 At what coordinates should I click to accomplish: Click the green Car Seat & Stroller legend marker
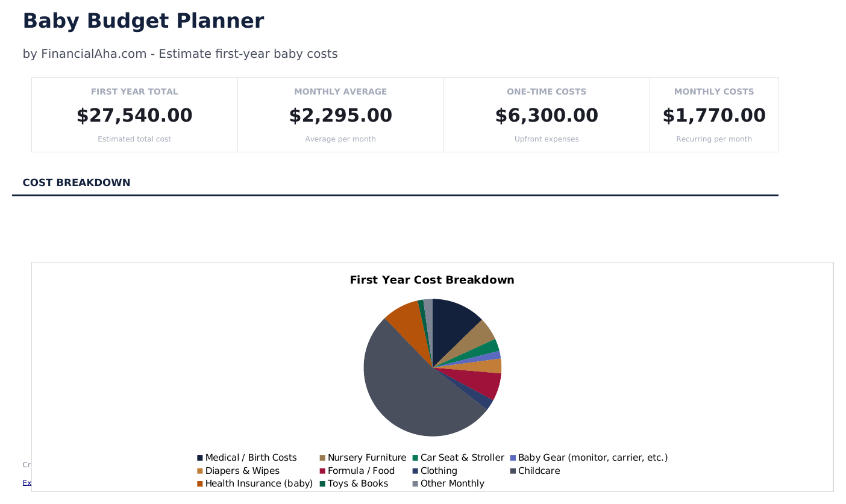(x=415, y=457)
